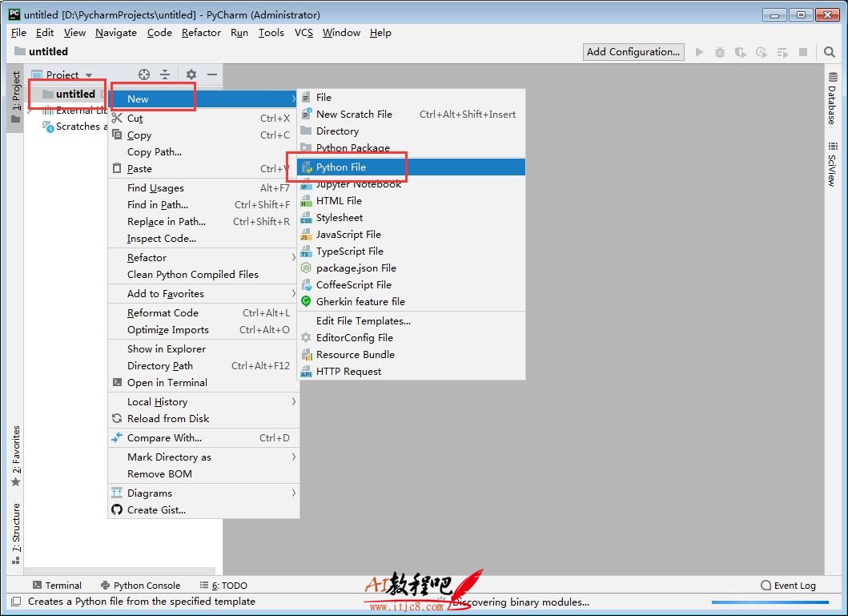The image size is (848, 616).
Task: Toggle tool window bars icon in status bar
Action: pyautogui.click(x=16, y=602)
